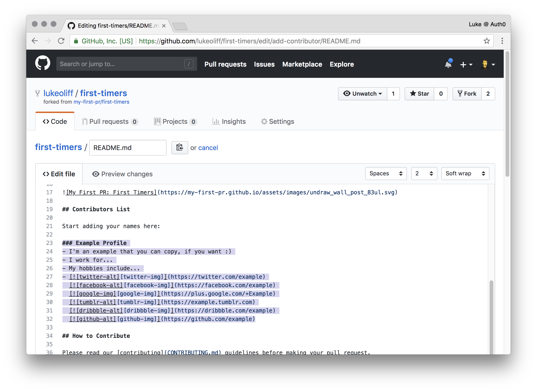Viewport: 537px width, 392px height.
Task: Open the Soft wrap dropdown
Action: tap(465, 173)
